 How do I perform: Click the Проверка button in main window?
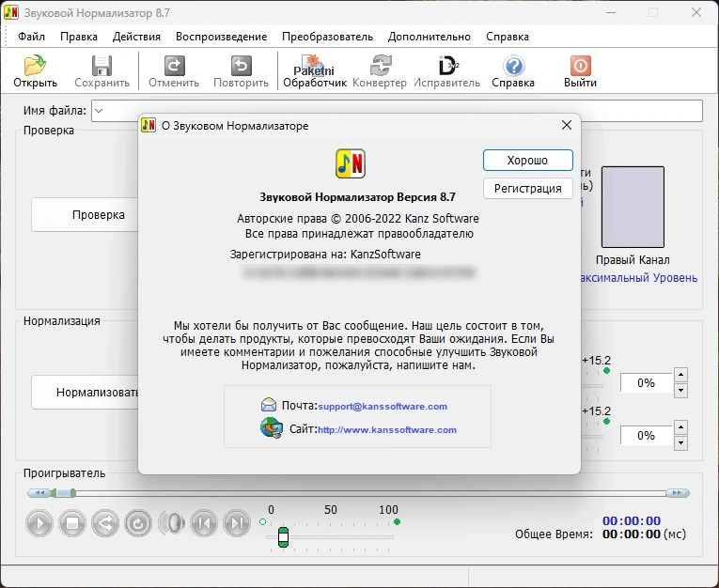[85, 214]
